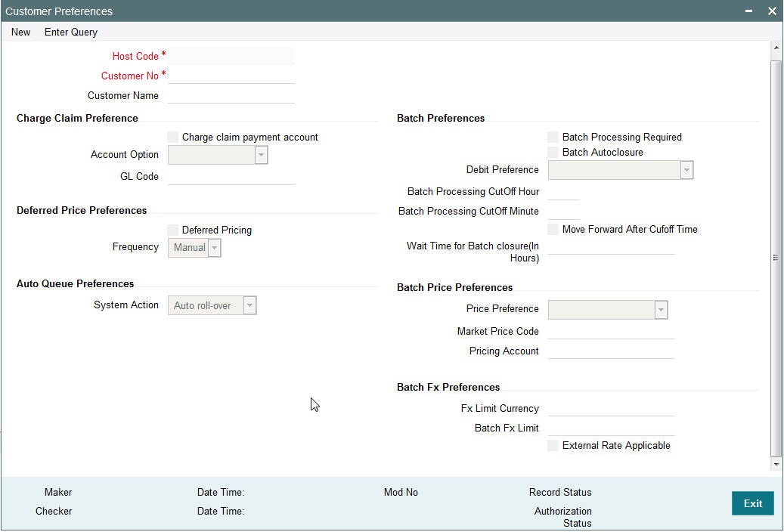The width and height of the screenshot is (784, 532).
Task: Focus the Batch Fx Limit field
Action: pyautogui.click(x=612, y=428)
